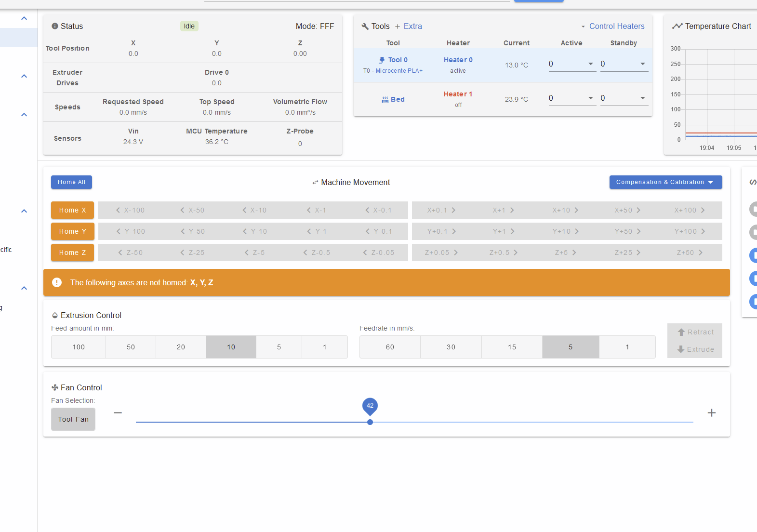Move X axis by X+1

[x=503, y=210]
